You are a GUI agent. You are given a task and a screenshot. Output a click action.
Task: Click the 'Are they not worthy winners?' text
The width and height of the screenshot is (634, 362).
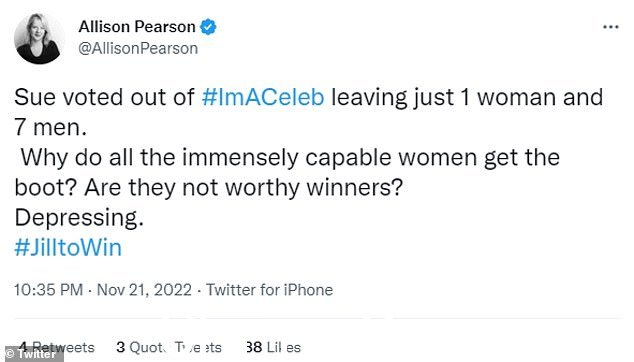pyautogui.click(x=243, y=188)
